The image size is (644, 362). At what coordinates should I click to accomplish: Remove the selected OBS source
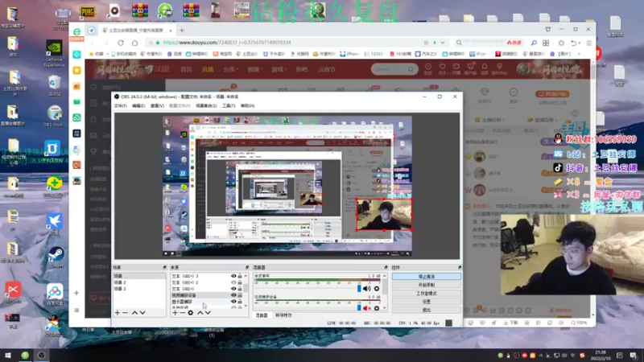click(x=183, y=313)
